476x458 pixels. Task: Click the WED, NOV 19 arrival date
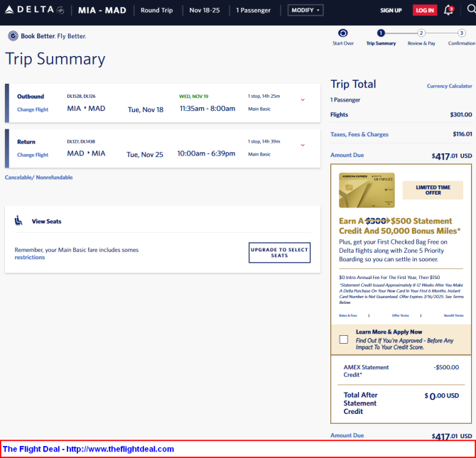(x=194, y=96)
